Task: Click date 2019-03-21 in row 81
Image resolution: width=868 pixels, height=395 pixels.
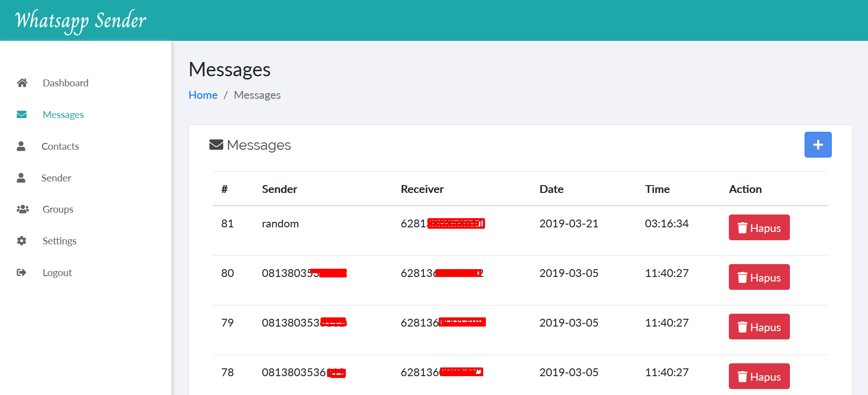Action: pos(569,224)
